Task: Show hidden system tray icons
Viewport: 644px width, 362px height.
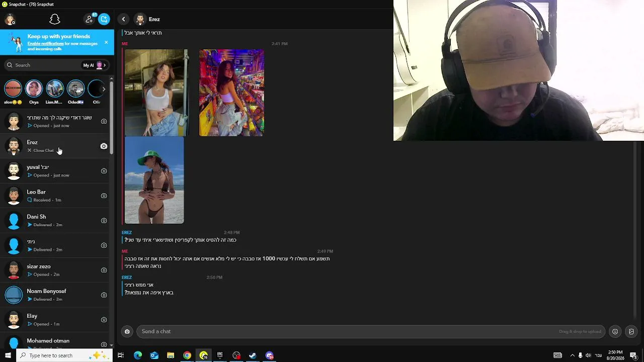Action: (572, 355)
